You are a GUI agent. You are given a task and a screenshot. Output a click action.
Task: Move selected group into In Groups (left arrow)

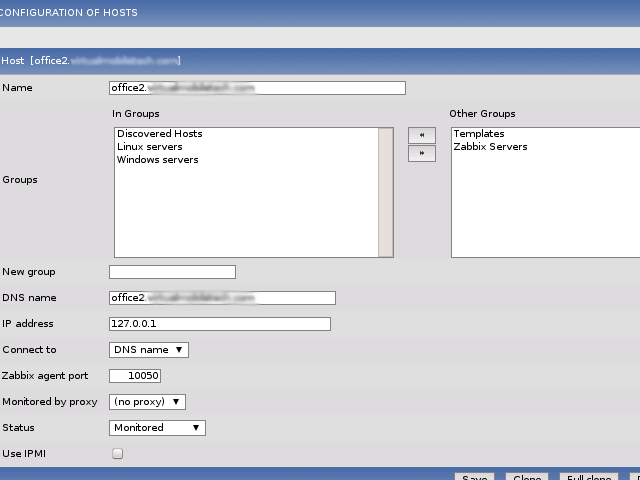[422, 135]
